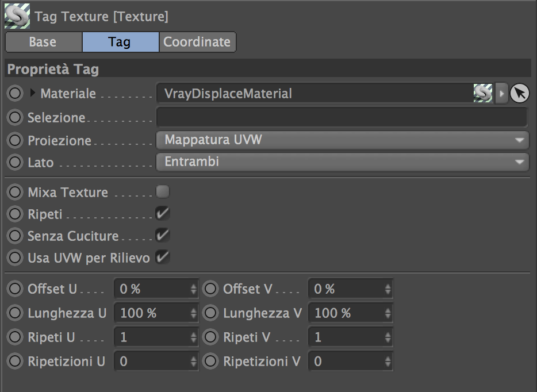Click the keyframe circle beside Offset U
Image resolution: width=537 pixels, height=392 pixels.
tap(14, 289)
